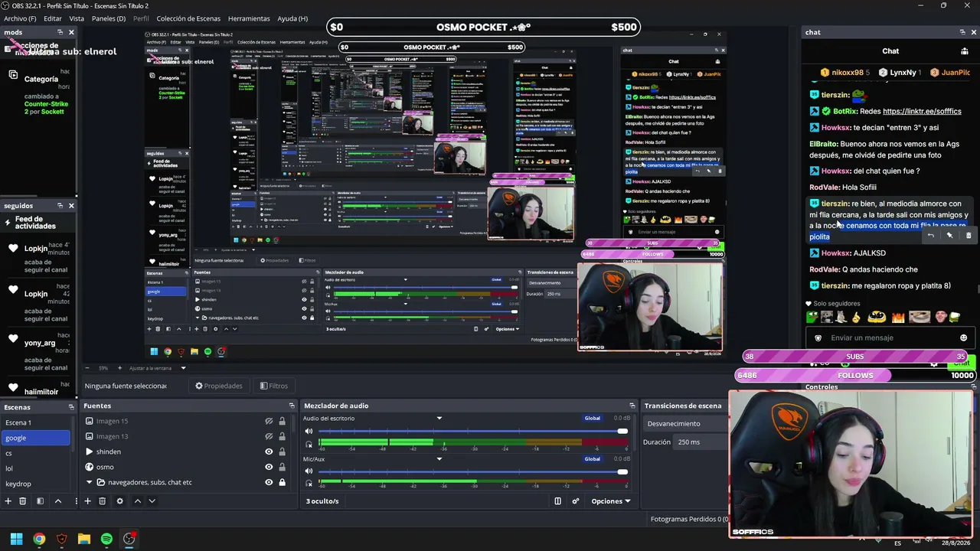Undock the Mezclador de audio panel
The width and height of the screenshot is (980, 551).
(632, 406)
